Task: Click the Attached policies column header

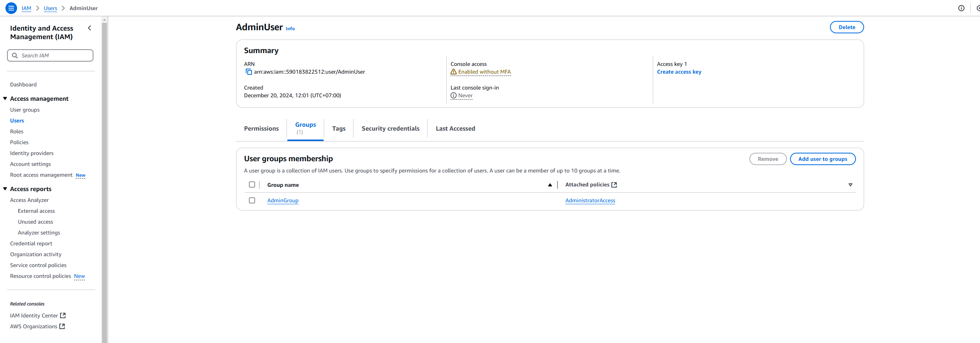Action: (x=587, y=185)
